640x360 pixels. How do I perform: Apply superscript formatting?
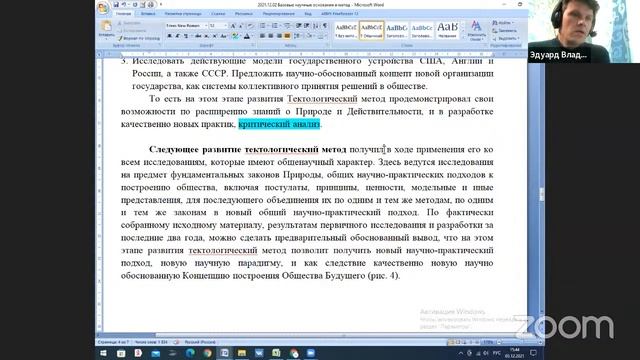click(214, 36)
